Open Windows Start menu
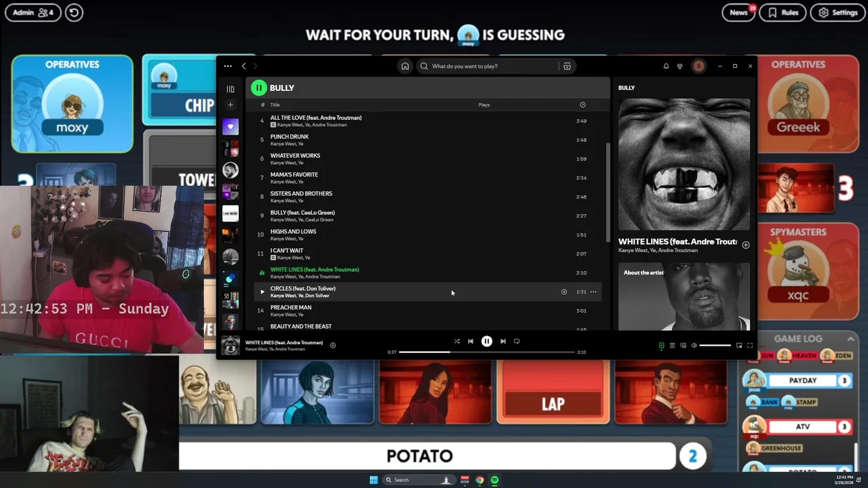 [374, 480]
